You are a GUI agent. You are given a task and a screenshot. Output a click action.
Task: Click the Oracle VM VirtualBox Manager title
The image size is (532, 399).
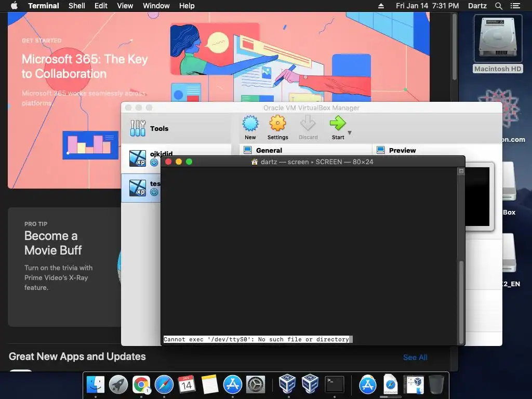pyautogui.click(x=311, y=108)
